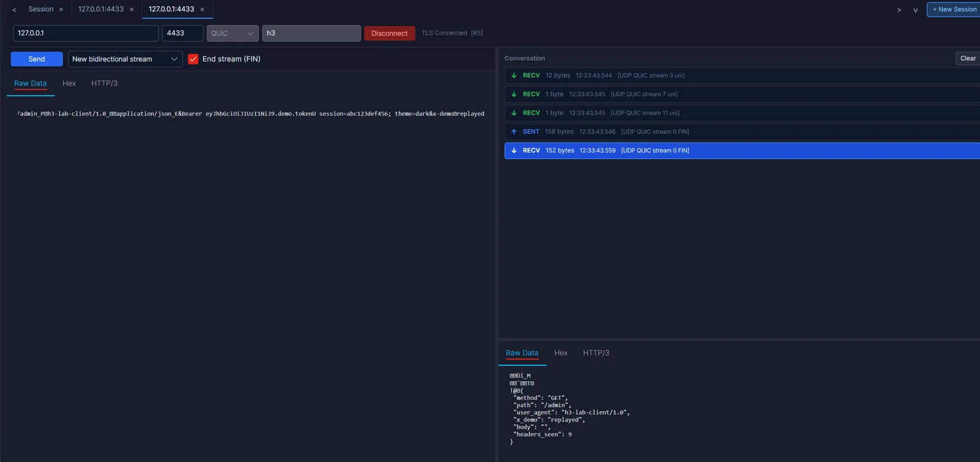Click the TLS Connected [#5] status

tap(452, 33)
